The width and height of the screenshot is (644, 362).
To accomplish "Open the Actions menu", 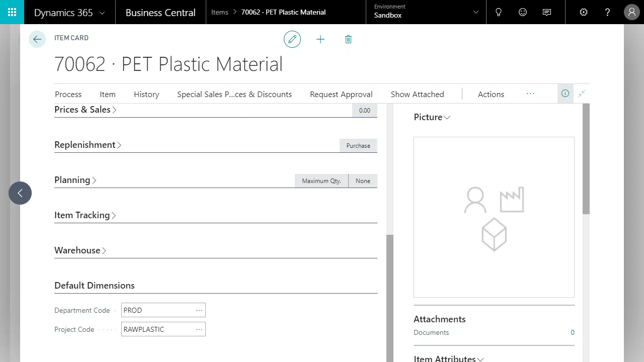I will (x=491, y=94).
